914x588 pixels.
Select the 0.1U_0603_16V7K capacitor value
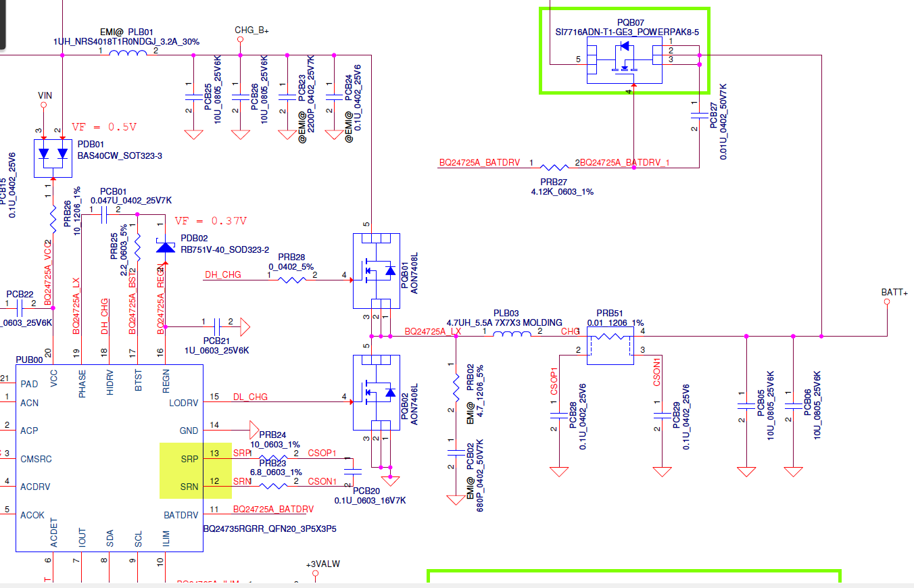[x=370, y=500]
